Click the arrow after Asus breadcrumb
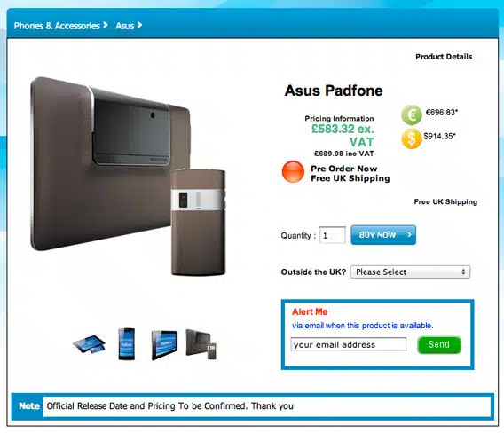Screen dimensions: 504x433 [x=139, y=25]
